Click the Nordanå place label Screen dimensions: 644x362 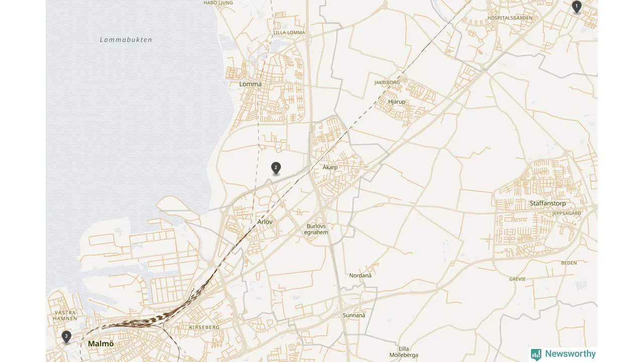tap(360, 276)
